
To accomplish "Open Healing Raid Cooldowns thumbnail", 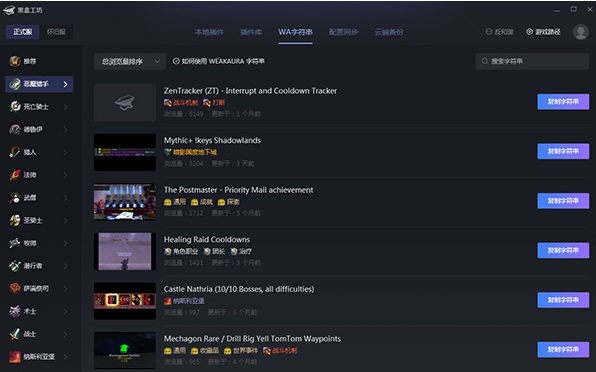I will 125,251.
